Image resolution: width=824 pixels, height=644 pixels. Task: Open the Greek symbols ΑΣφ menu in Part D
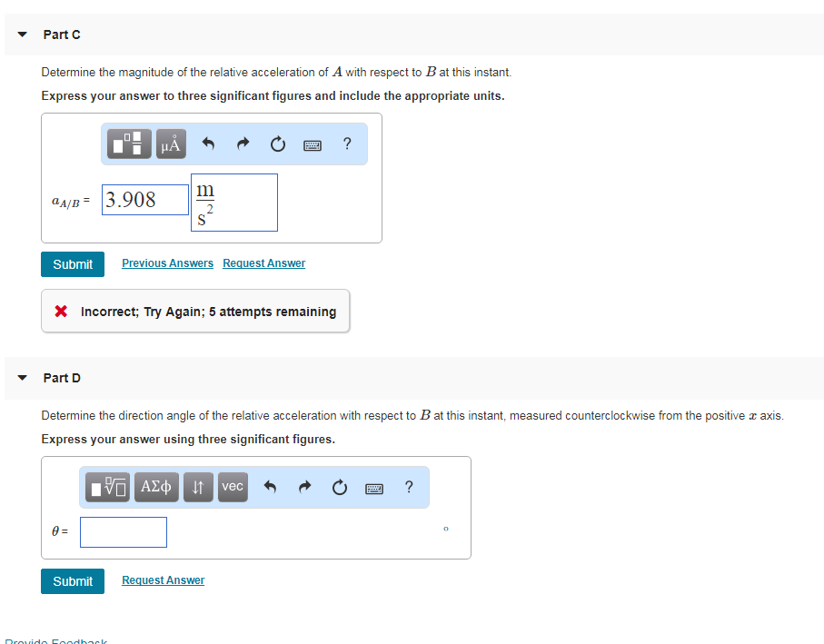click(x=156, y=487)
